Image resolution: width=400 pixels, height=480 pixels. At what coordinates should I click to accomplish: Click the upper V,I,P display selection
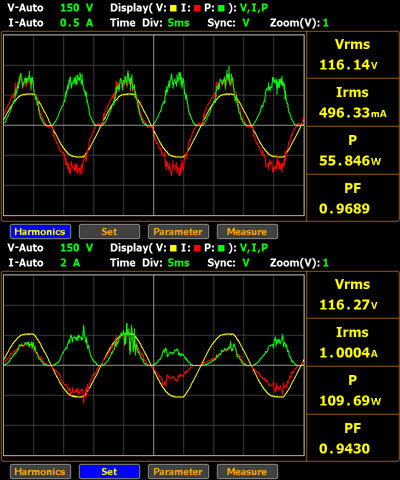(254, 8)
